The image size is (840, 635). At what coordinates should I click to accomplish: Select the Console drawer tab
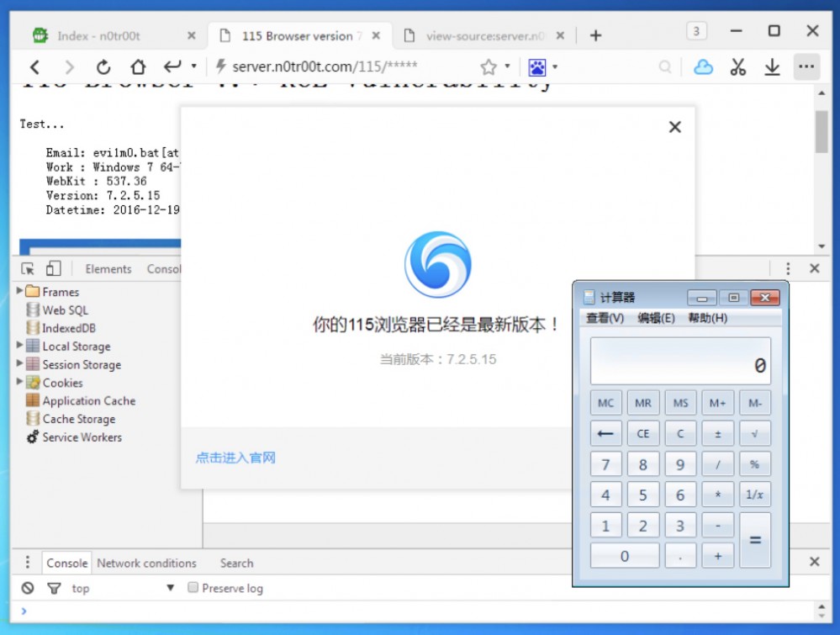(66, 564)
